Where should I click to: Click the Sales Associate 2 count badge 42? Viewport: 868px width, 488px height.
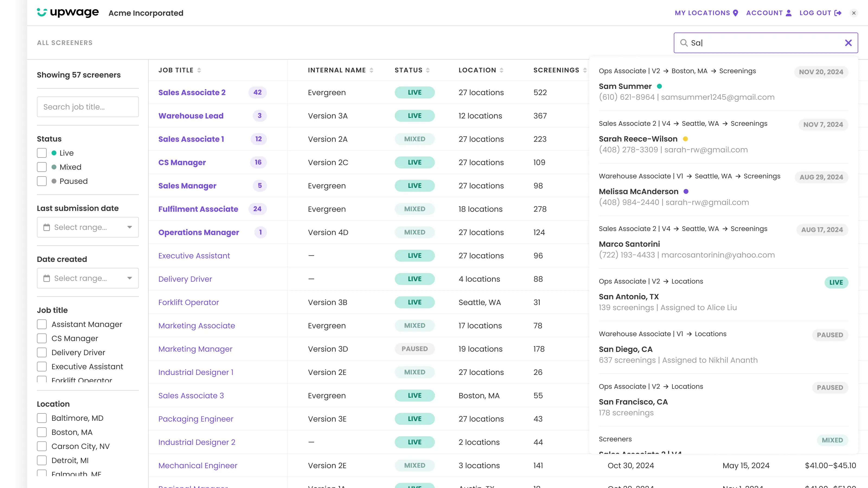257,92
